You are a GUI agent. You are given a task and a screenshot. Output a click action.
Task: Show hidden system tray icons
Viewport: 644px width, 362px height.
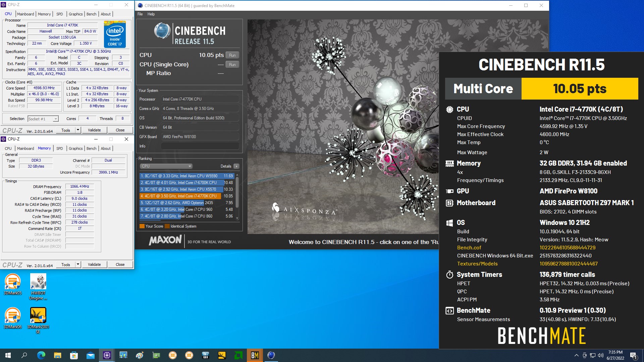(576, 355)
